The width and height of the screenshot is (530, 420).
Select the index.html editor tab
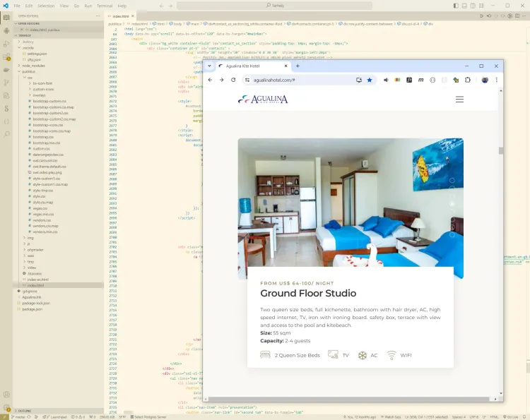[121, 16]
